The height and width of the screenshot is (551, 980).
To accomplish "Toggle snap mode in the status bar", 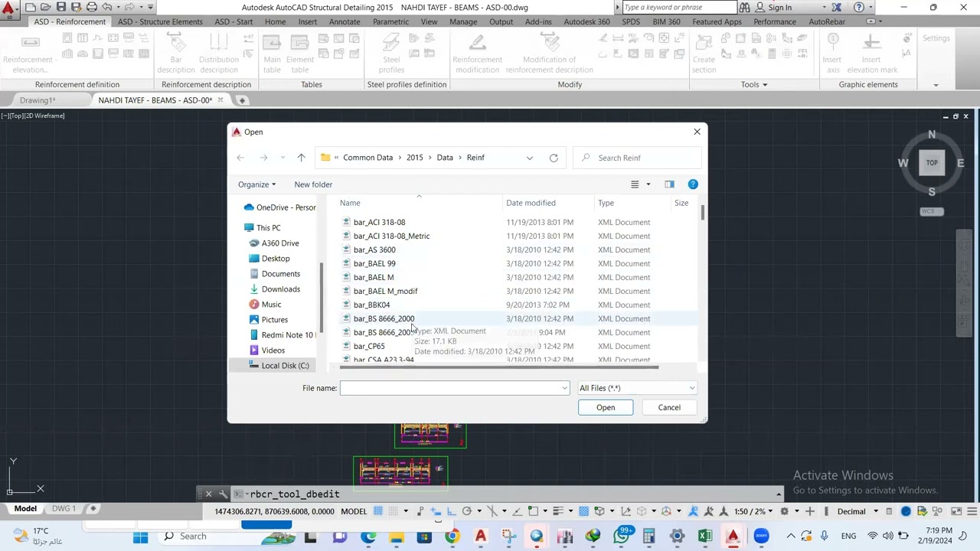I will coord(394,511).
